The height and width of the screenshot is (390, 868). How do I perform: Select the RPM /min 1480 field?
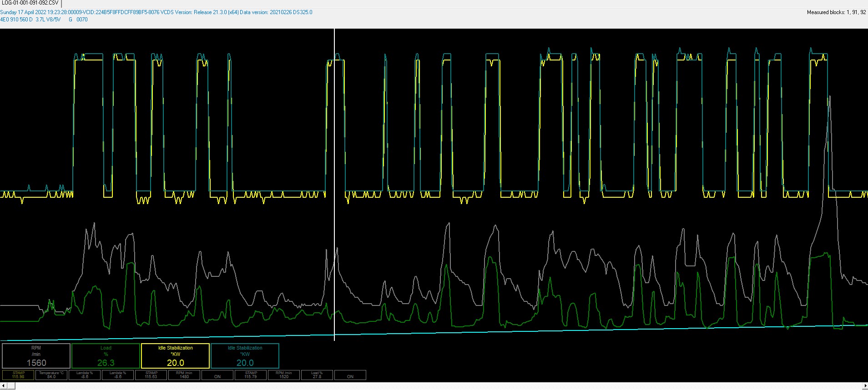coord(184,375)
